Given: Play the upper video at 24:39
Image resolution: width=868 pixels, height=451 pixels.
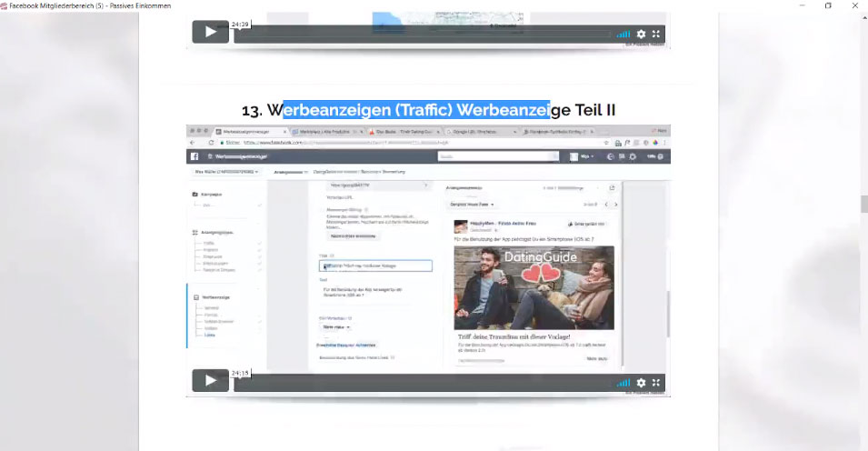Looking at the screenshot, I should pos(210,32).
